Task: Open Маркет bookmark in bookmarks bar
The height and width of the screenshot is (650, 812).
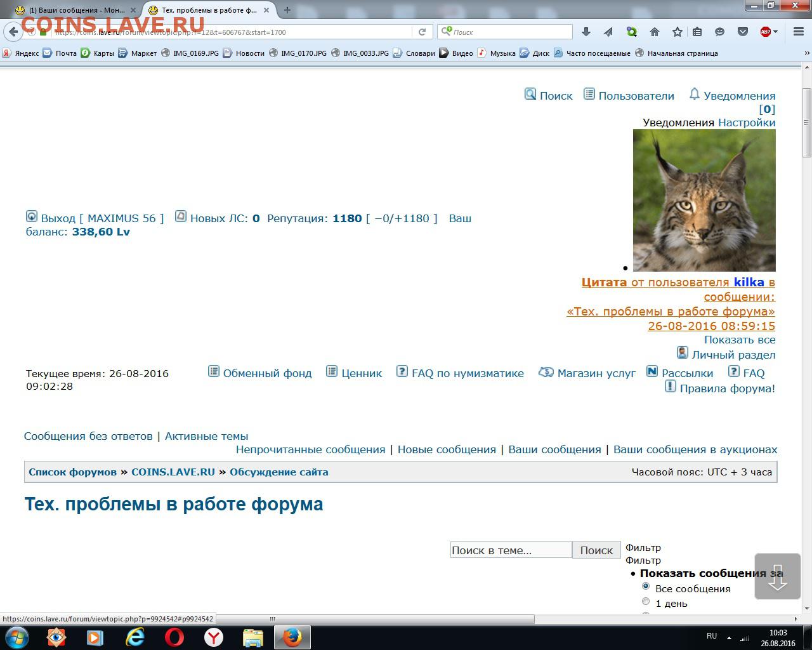Action: [x=138, y=53]
